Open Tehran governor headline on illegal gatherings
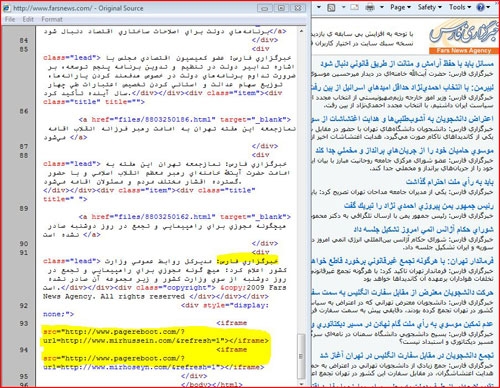This screenshot has height=388, width=500. (x=403, y=261)
